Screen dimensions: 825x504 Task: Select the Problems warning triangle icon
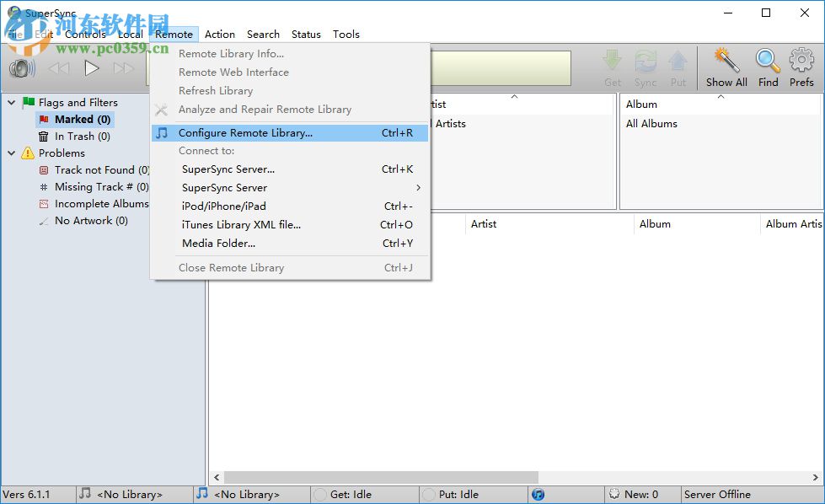(x=28, y=153)
